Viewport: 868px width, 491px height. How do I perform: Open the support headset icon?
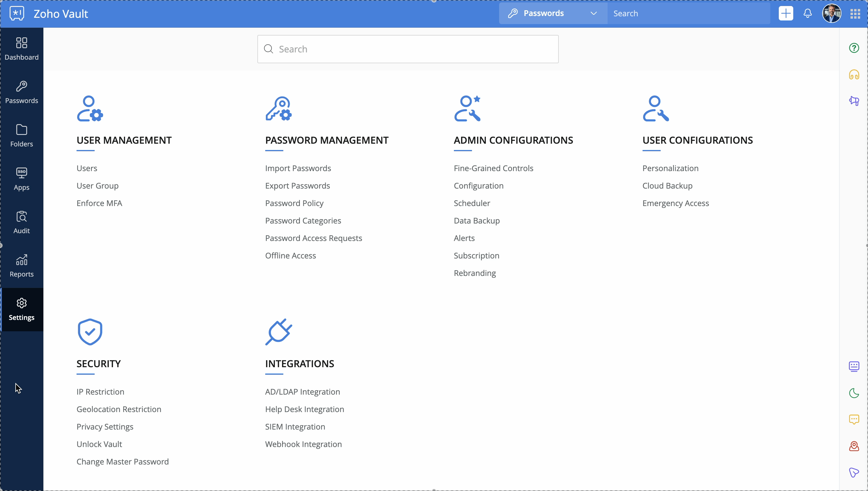click(854, 74)
